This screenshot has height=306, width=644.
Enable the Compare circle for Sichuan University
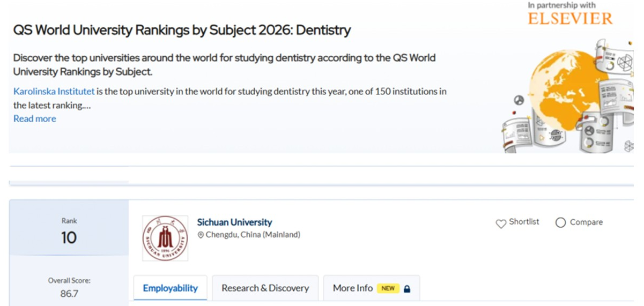pos(560,222)
